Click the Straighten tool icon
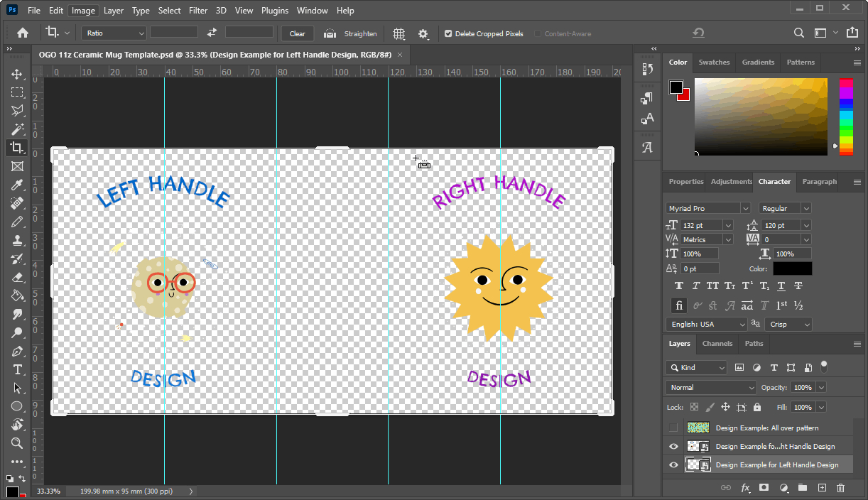868x500 pixels. tap(330, 33)
